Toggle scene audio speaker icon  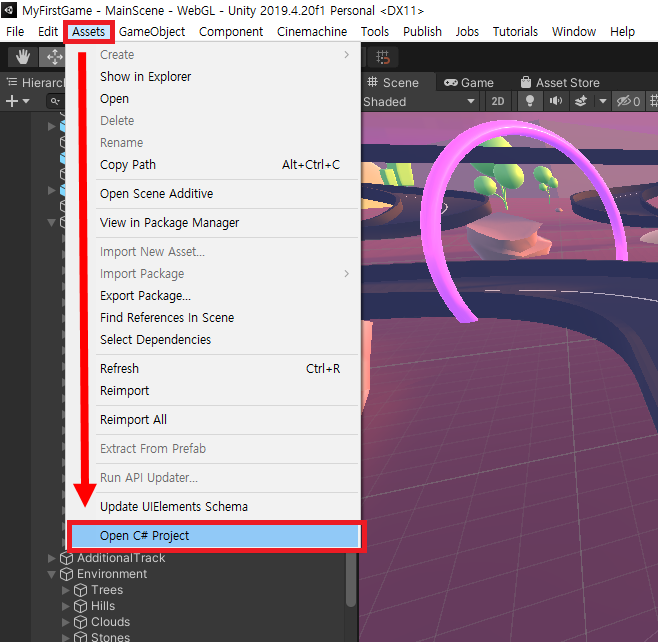[556, 101]
